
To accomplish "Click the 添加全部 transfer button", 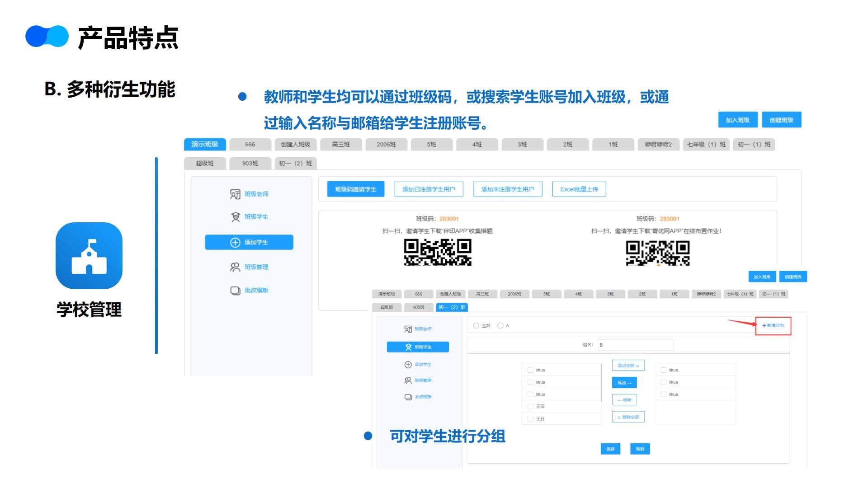I will point(628,366).
